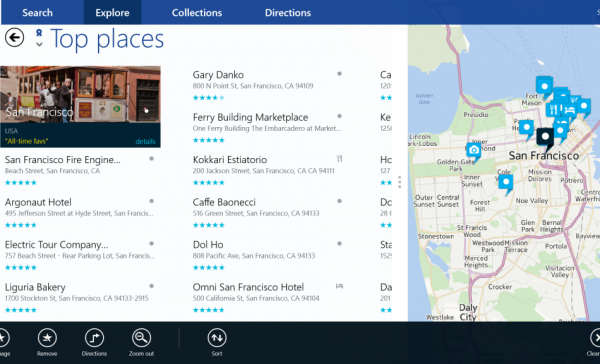Click the Directions icon in bottom bar

point(94,338)
